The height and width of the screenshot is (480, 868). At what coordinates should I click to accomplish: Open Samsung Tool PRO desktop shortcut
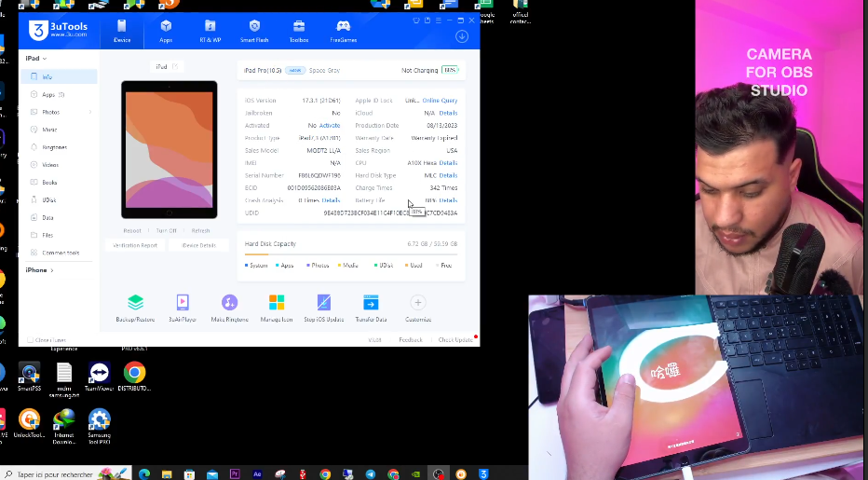click(x=100, y=426)
